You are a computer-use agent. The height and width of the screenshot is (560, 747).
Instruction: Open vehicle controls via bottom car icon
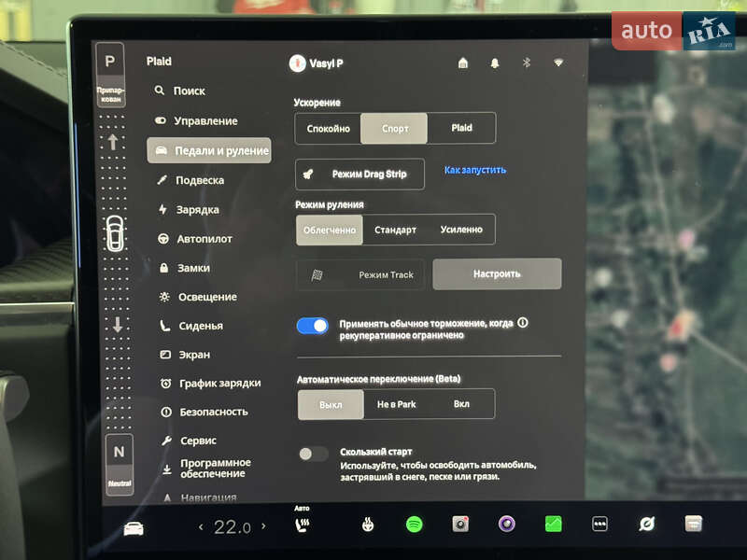(x=134, y=528)
